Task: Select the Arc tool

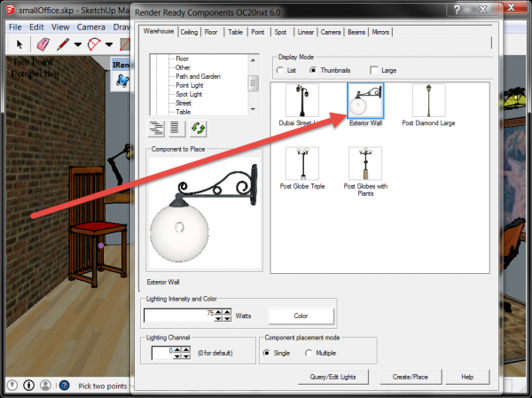Action: pyautogui.click(x=94, y=44)
